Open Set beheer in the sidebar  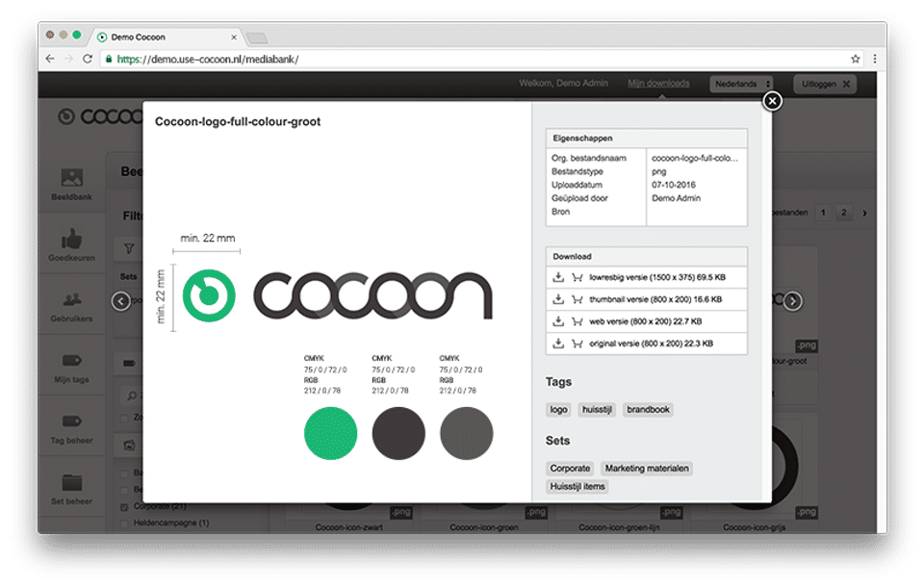[71, 489]
